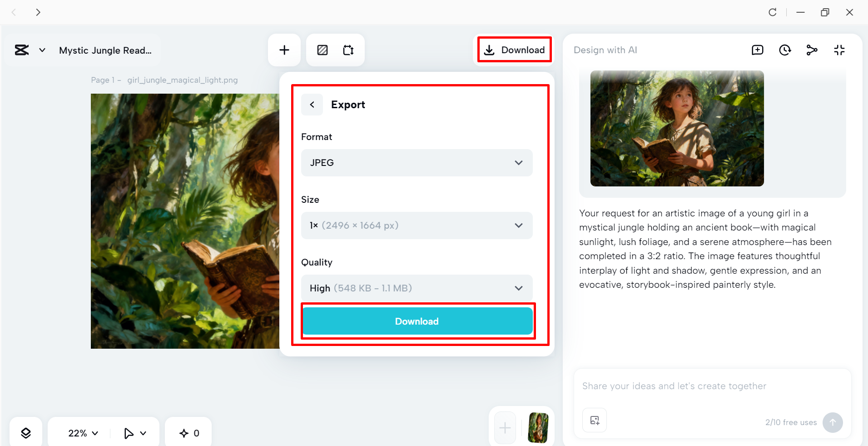The width and height of the screenshot is (868, 446).
Task: Open the Quality dropdown showing High
Action: click(417, 288)
